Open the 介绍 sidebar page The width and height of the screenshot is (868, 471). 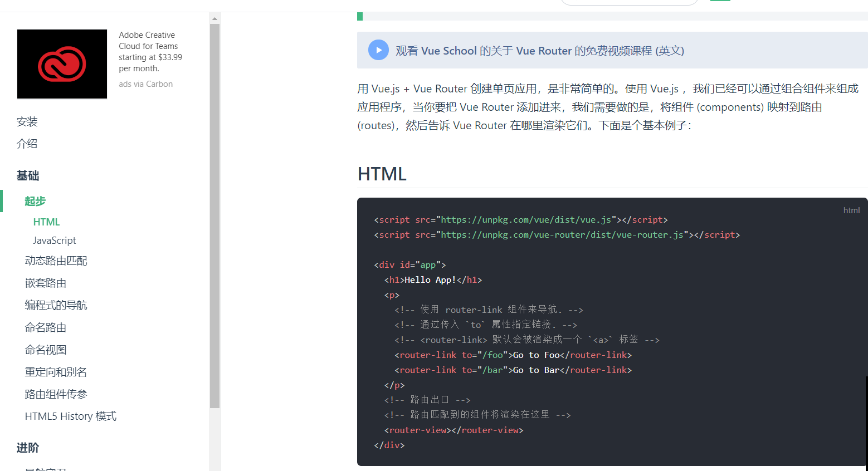point(27,144)
